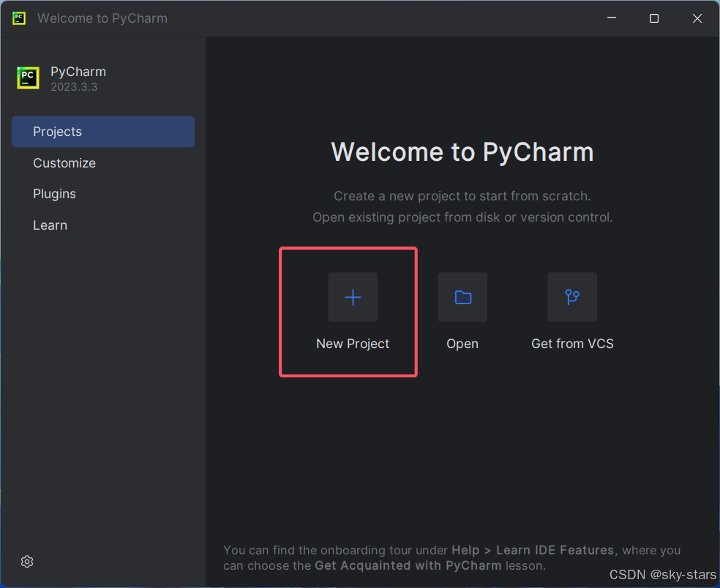Click the Open folder icon
Viewport: 720px width, 588px height.
point(462,297)
